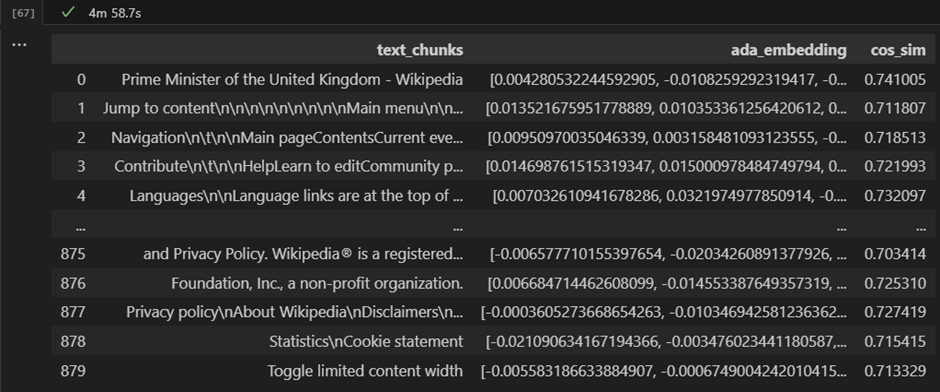Viewport: 940px width, 392px height.
Task: Click the Foundation, Inc. non-profit cell
Action: 317,283
